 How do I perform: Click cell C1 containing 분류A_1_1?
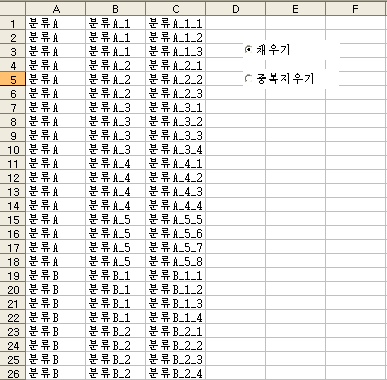pos(176,23)
